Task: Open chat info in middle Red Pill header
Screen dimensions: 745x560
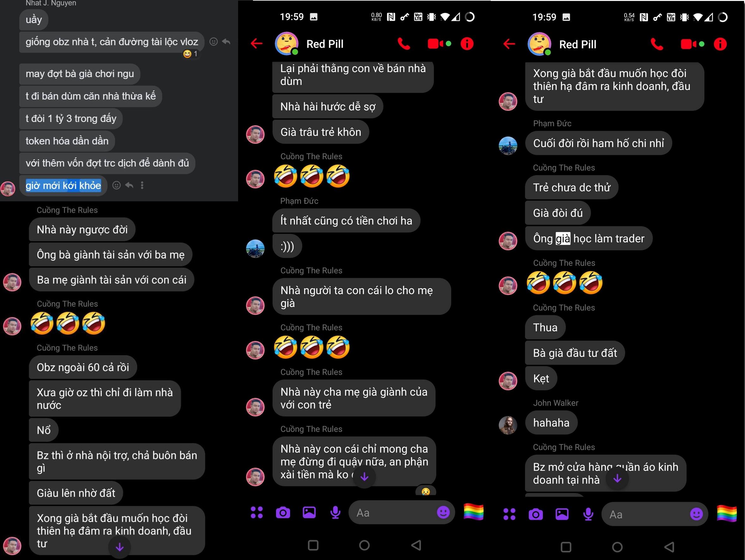Action: pos(467,44)
